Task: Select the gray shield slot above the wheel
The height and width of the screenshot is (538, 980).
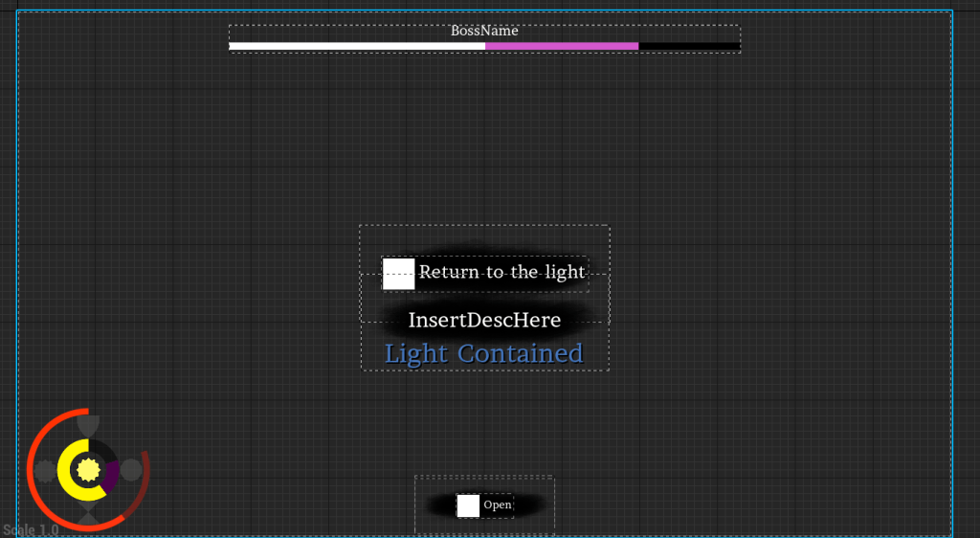Action: pyautogui.click(x=88, y=424)
